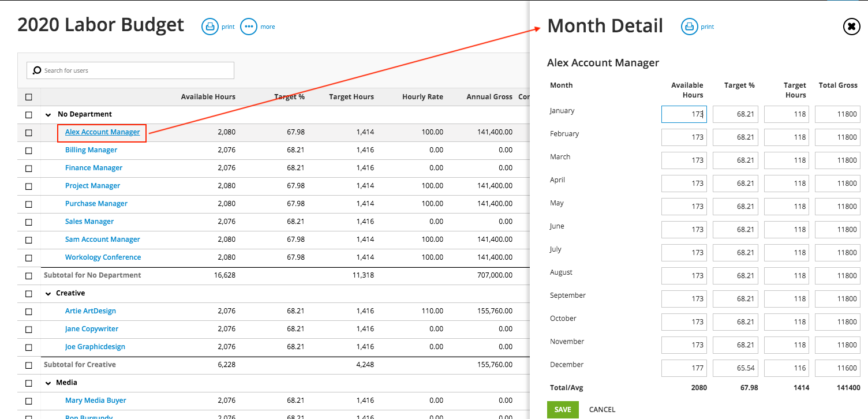Edit January Target % field

(x=735, y=114)
